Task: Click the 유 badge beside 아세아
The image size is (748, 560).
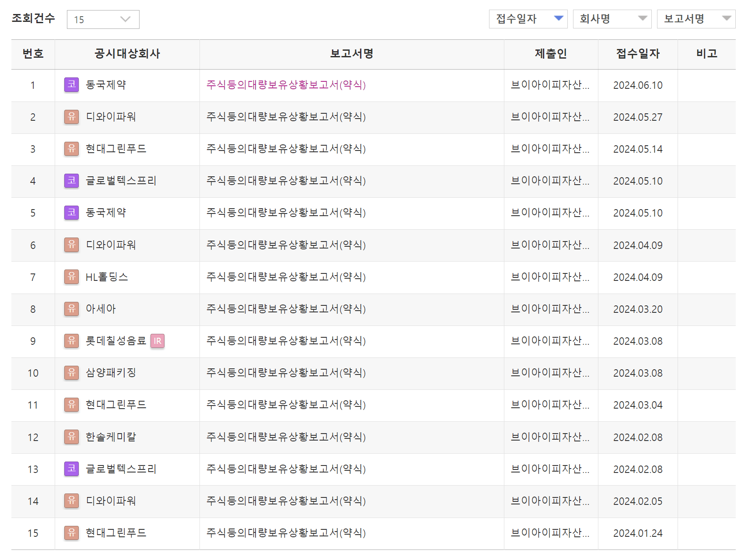Action: 71,309
